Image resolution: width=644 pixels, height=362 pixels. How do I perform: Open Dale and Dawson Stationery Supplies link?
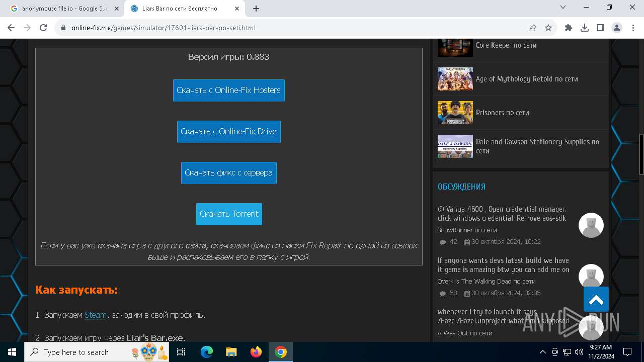point(537,146)
